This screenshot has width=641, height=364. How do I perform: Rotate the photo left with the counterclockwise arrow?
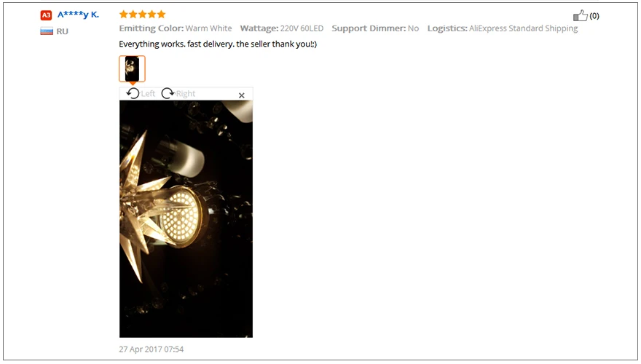point(133,94)
